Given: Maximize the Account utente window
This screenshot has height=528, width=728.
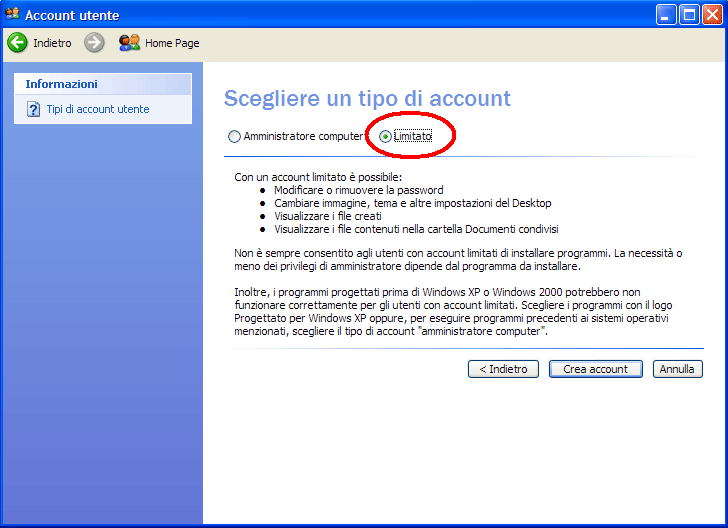Looking at the screenshot, I should tap(689, 15).
